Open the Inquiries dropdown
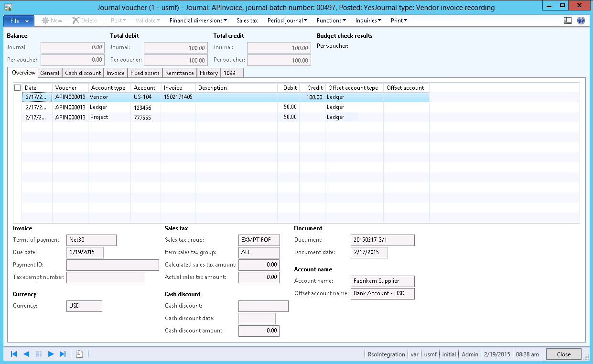This screenshot has height=364, width=593. (368, 20)
